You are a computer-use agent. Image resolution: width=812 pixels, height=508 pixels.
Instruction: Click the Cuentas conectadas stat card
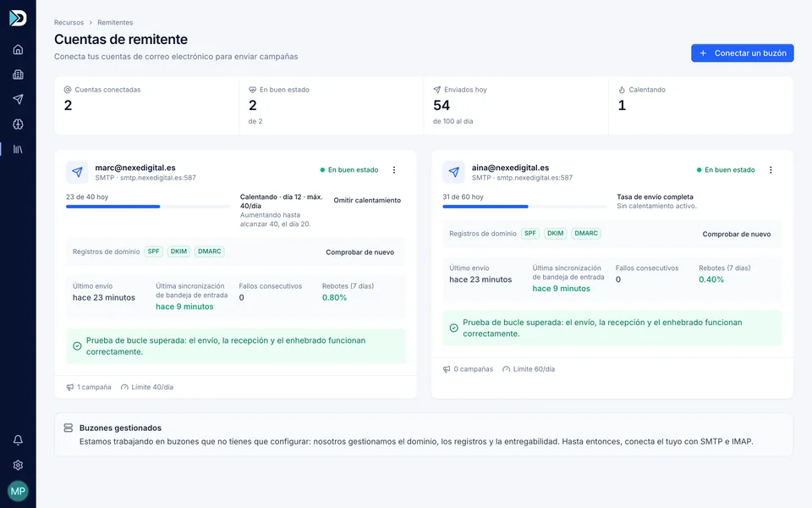[147, 106]
